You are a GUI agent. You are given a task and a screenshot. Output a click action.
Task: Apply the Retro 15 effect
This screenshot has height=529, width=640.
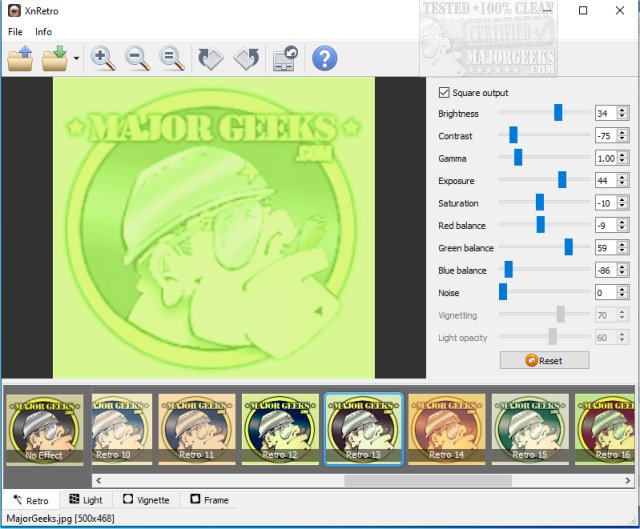pos(530,429)
